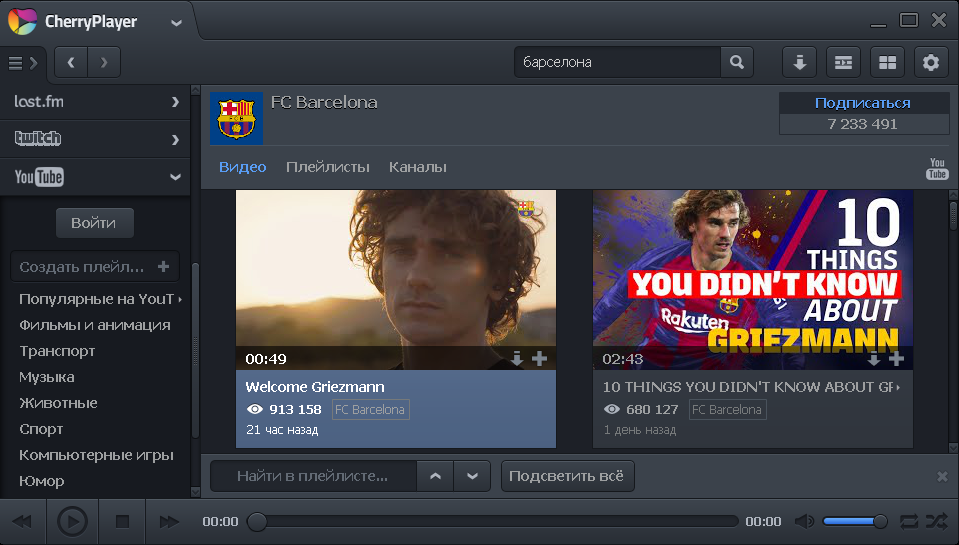Expand arrow next to Популярные на YouT
The width and height of the screenshot is (959, 545).
point(180,300)
